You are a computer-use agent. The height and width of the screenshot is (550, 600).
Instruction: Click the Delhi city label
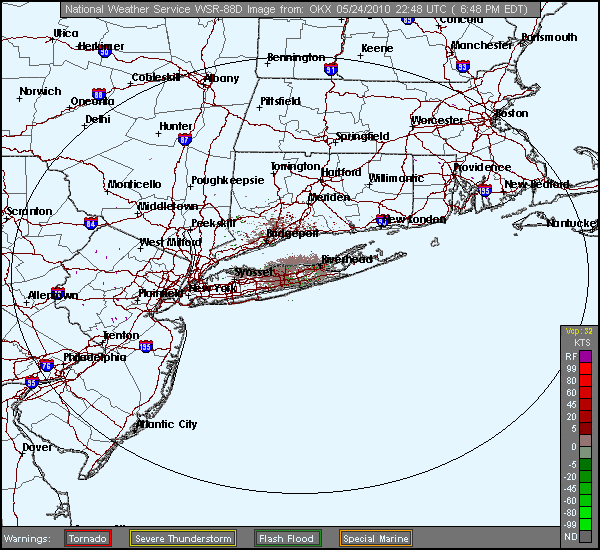point(98,119)
